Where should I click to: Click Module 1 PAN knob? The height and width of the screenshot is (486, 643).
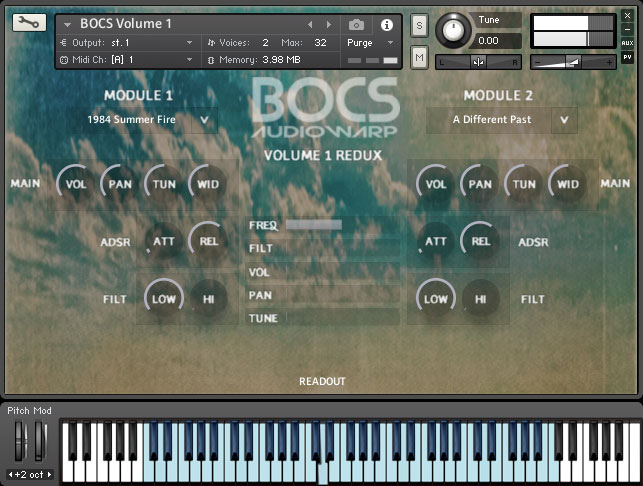point(120,184)
